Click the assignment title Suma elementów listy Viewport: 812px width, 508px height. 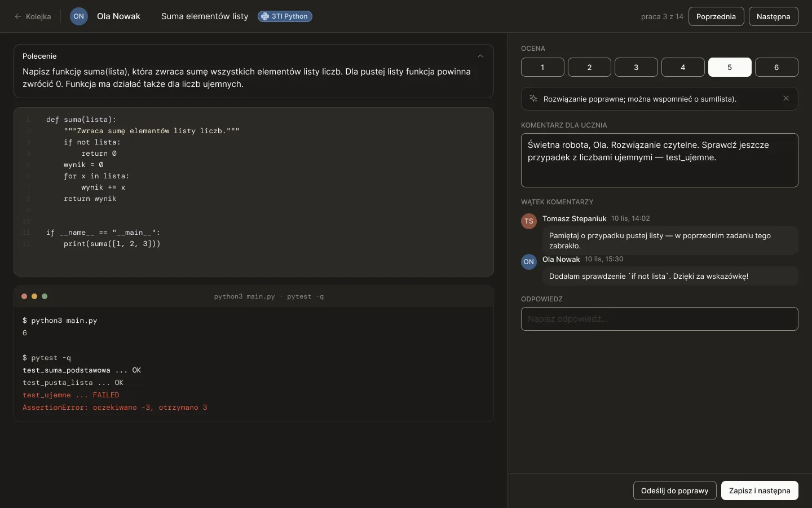click(205, 16)
